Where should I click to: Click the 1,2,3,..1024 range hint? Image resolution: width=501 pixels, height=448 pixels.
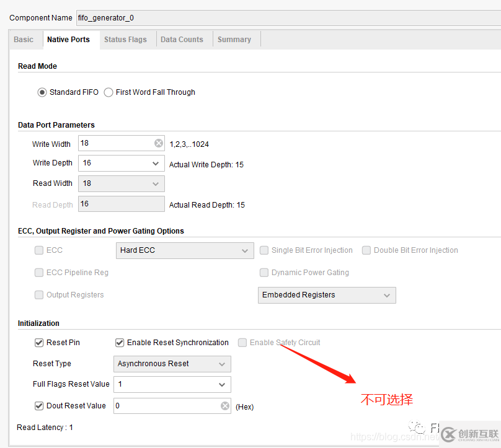coord(189,144)
